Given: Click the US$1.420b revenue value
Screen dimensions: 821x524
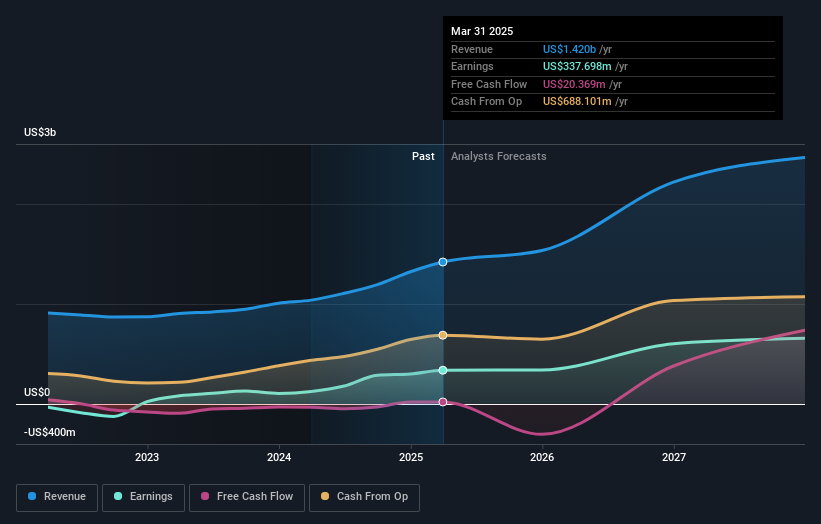Looking at the screenshot, I should 569,49.
